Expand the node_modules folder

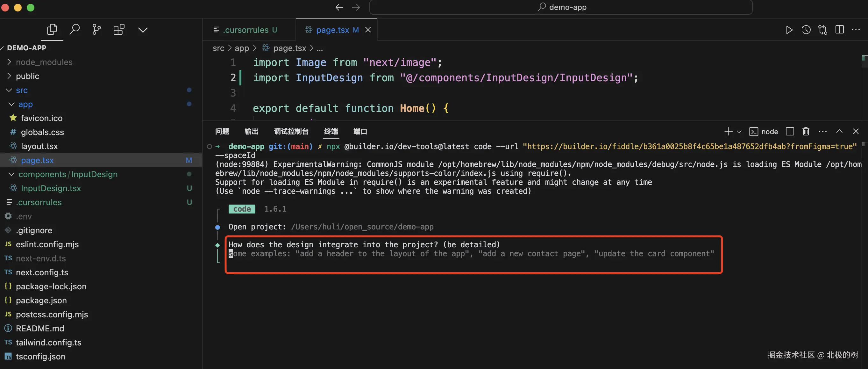(x=44, y=62)
